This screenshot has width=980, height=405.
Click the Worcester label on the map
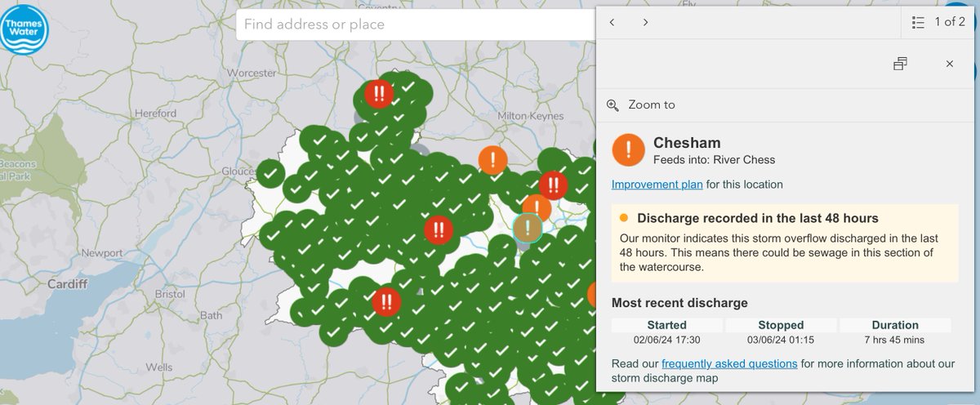[253, 73]
